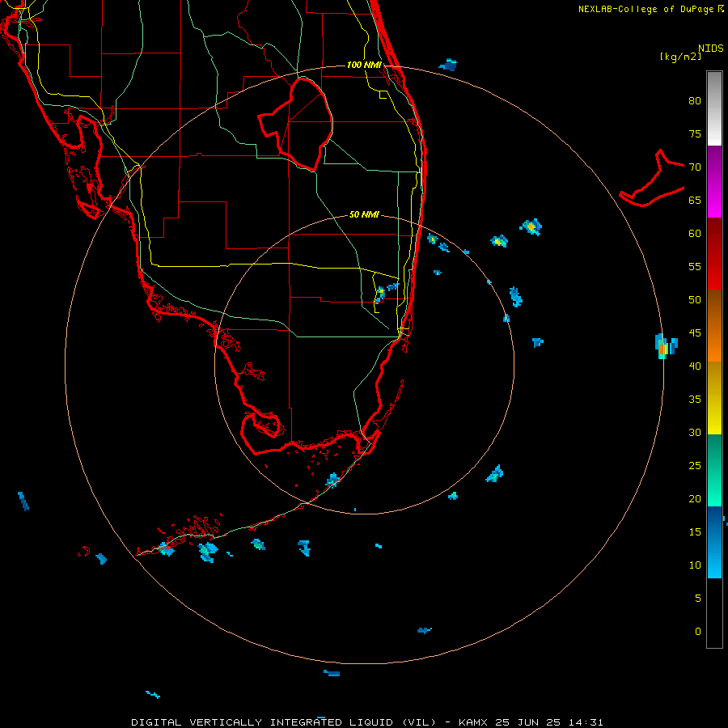
Task: Pick the magenta-purple segment of the color bar
Action: (714, 181)
